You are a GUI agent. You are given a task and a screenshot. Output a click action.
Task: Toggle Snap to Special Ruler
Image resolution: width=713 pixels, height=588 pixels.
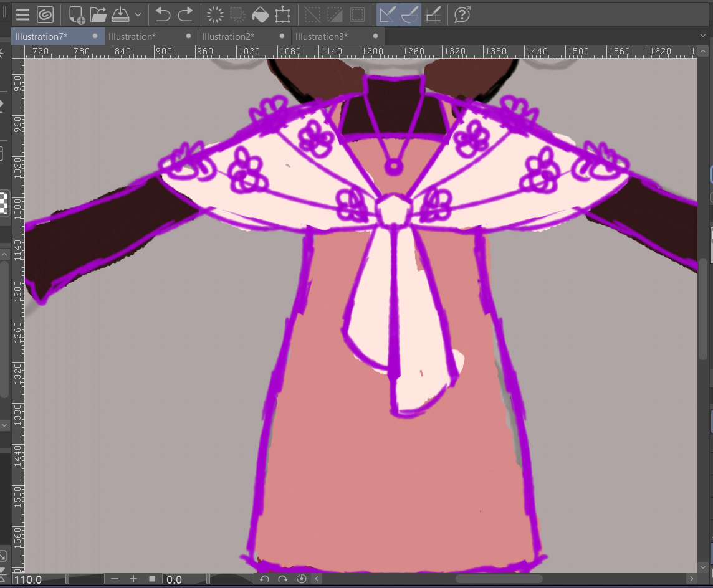click(x=410, y=14)
